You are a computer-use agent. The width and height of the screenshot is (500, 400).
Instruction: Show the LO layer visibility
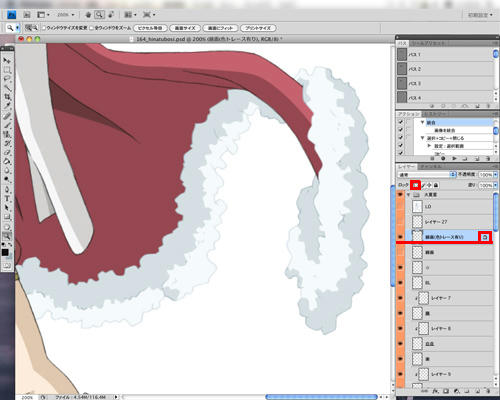[x=400, y=207]
